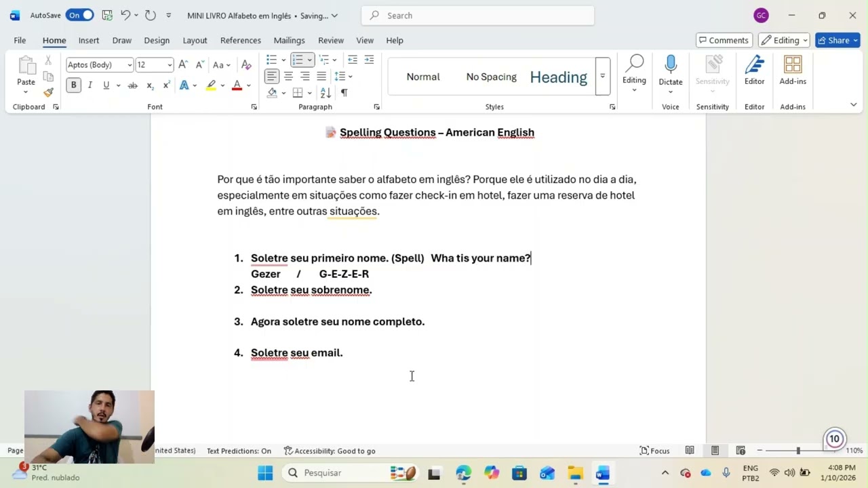Click Text Predictions: On in status bar
Image resolution: width=868 pixels, height=488 pixels.
tap(239, 451)
